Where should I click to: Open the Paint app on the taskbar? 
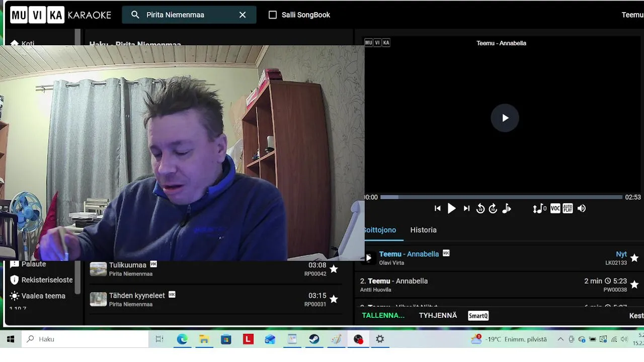point(336,339)
